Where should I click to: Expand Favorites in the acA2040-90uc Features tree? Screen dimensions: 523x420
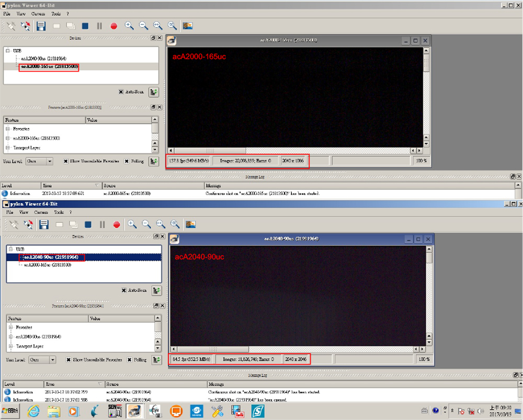(x=11, y=327)
